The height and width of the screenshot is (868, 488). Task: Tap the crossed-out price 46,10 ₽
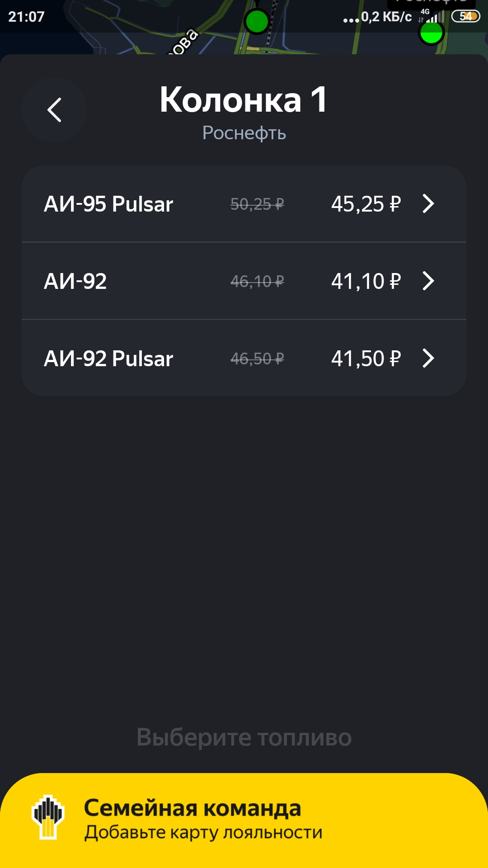(x=257, y=282)
